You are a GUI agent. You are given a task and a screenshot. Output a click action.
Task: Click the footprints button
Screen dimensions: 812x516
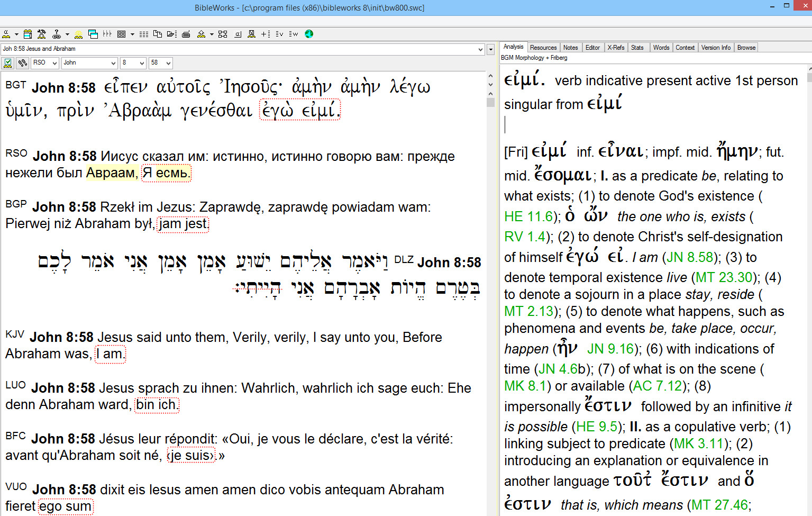point(22,63)
